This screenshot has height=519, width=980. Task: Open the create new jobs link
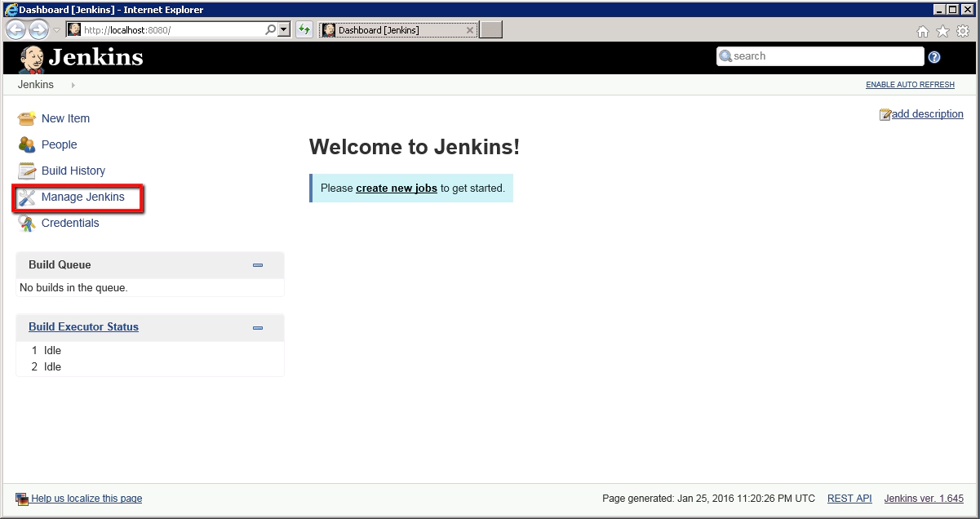point(397,188)
